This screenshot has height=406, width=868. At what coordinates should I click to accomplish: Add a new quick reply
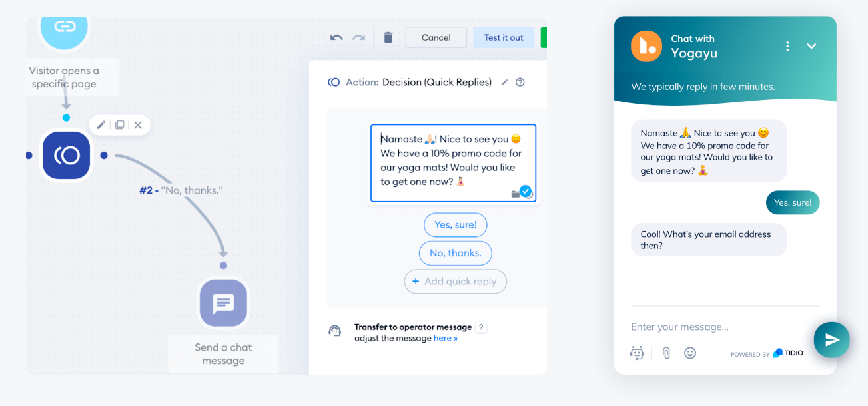(x=456, y=281)
